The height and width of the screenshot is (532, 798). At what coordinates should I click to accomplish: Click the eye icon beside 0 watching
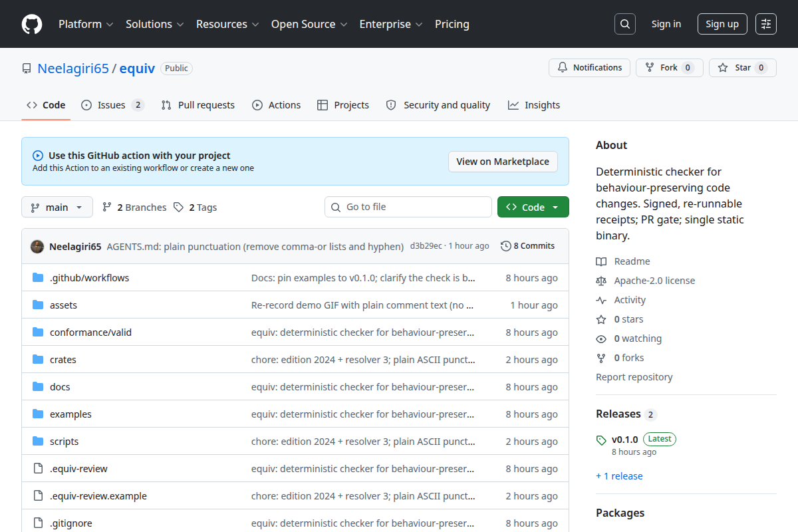coord(601,338)
